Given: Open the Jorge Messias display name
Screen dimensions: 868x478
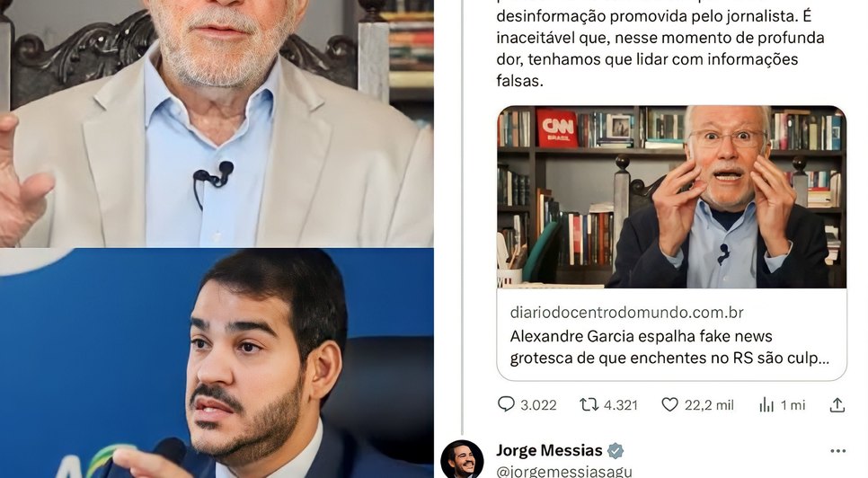Looking at the screenshot, I should pos(549,450).
